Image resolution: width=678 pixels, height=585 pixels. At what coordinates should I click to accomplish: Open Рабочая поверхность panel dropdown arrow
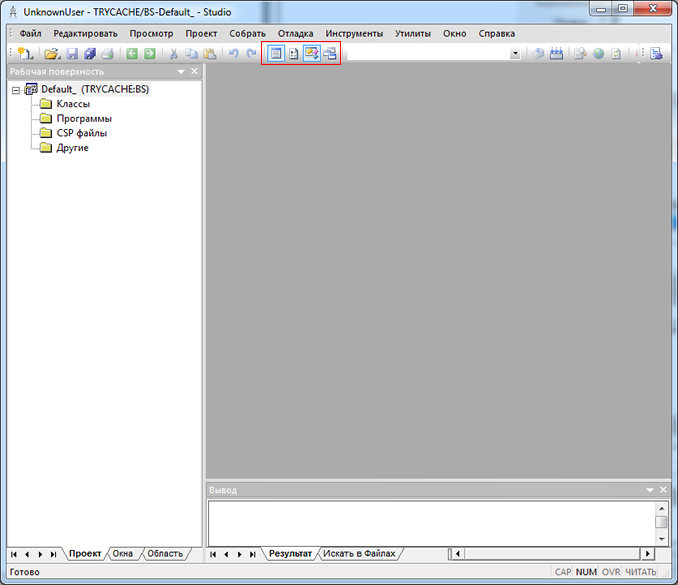pos(181,72)
